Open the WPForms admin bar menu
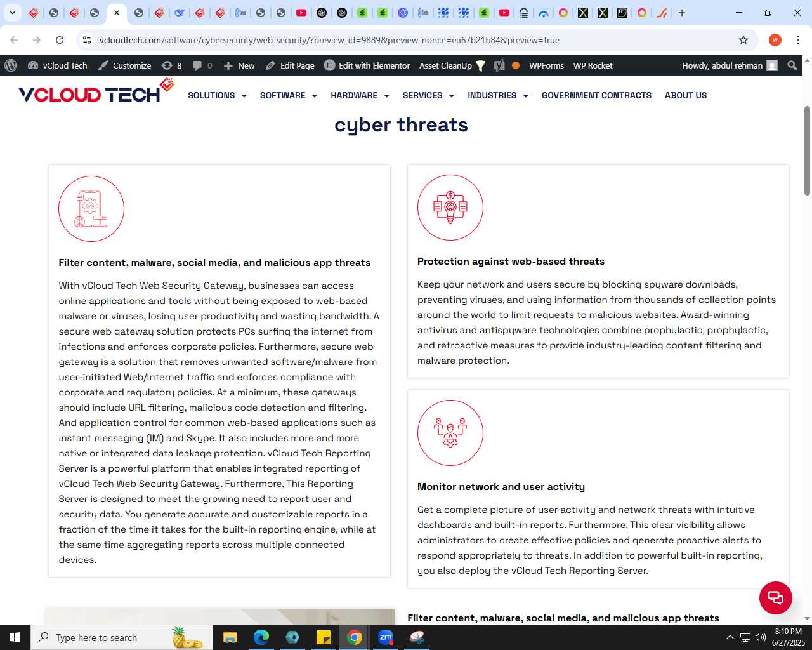Image resolution: width=812 pixels, height=650 pixels. (x=546, y=65)
